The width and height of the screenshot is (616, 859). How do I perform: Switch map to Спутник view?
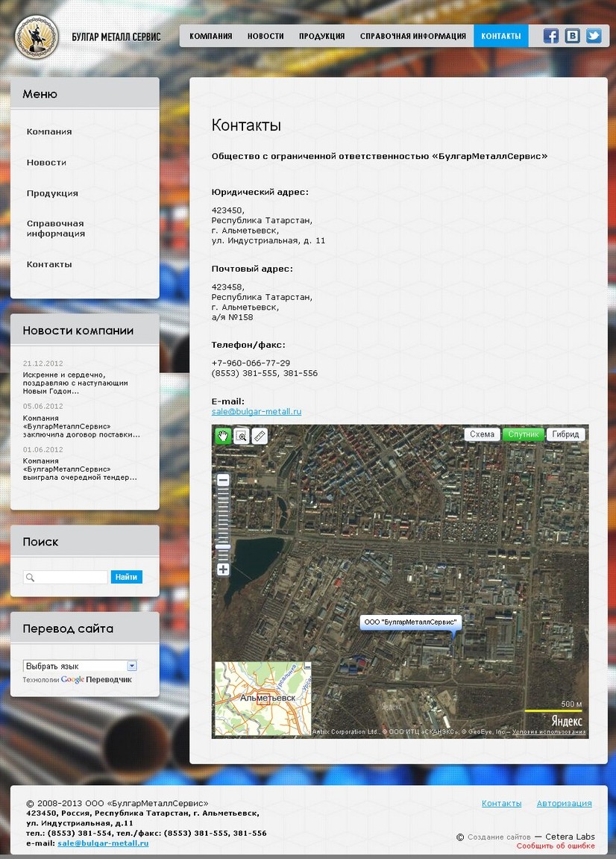[523, 434]
